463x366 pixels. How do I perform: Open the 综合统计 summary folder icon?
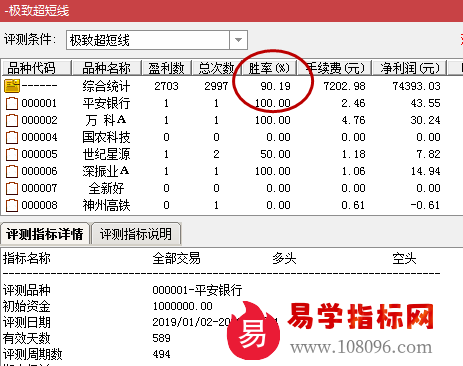click(12, 86)
